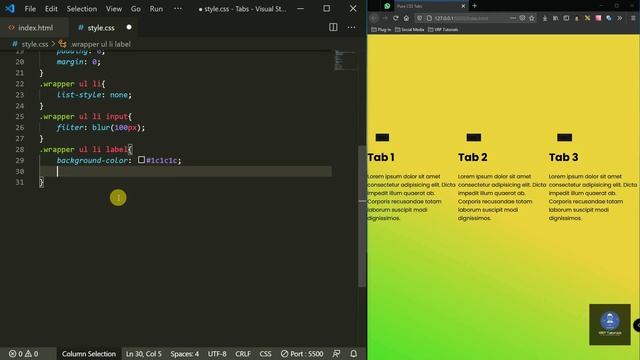Toggle the browser sidebar icon

566,18
